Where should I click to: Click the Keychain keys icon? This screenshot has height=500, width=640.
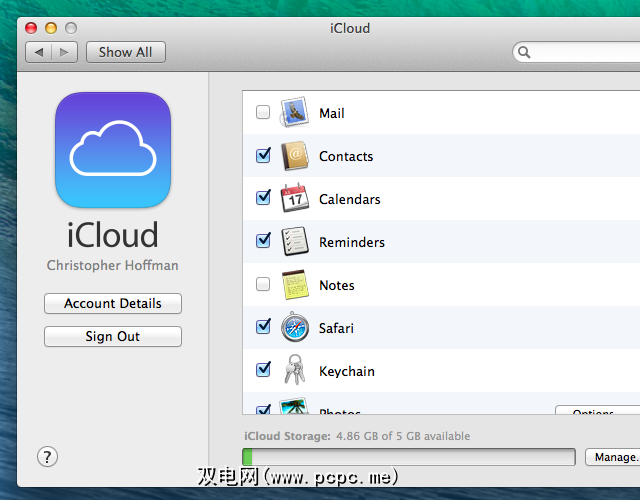[x=294, y=370]
